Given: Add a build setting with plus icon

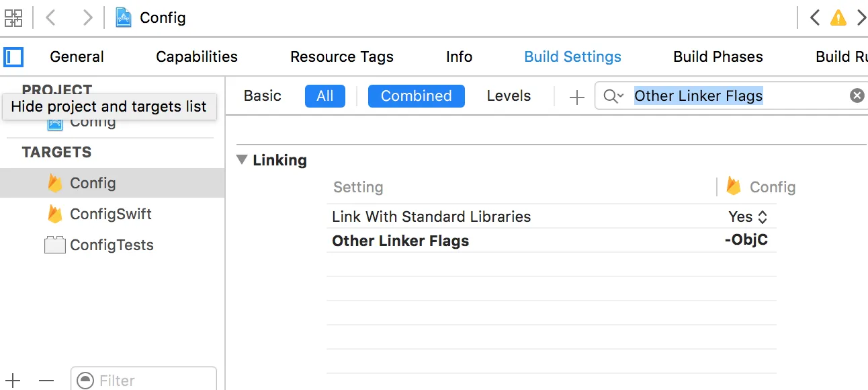Looking at the screenshot, I should (x=576, y=97).
